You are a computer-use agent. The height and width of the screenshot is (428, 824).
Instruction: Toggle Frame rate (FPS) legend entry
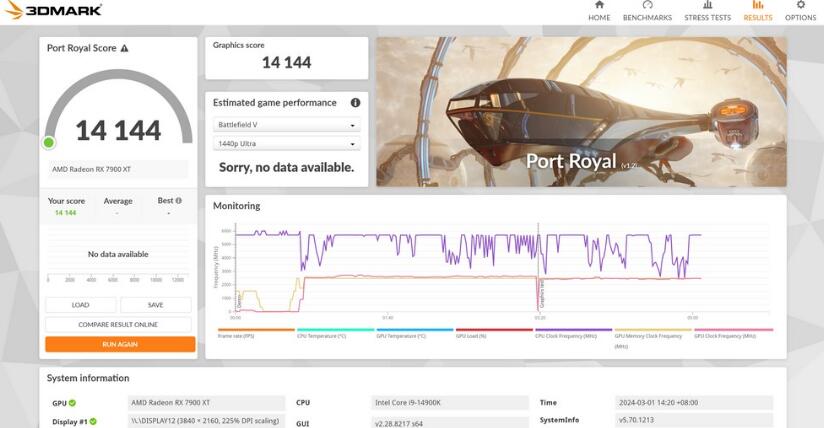(256, 333)
